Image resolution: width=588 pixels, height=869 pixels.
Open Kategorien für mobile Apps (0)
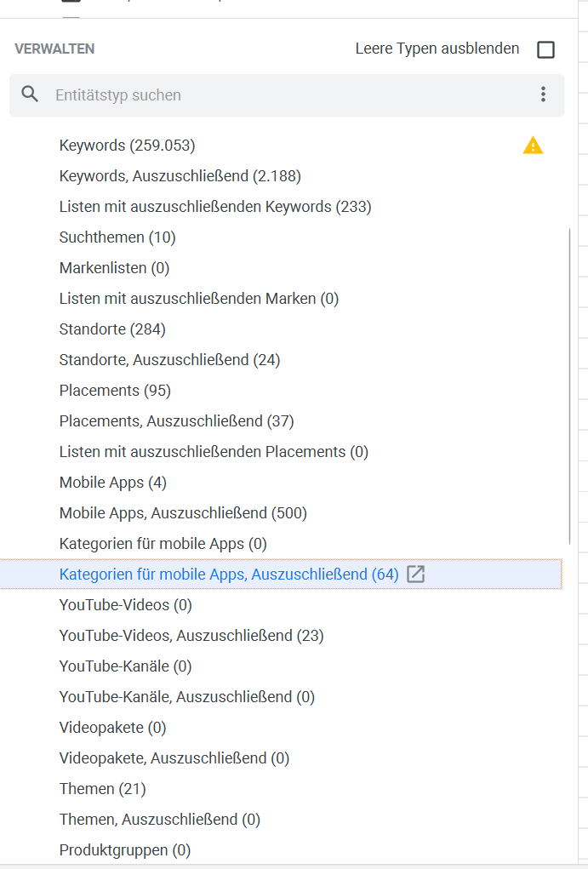[x=163, y=544]
